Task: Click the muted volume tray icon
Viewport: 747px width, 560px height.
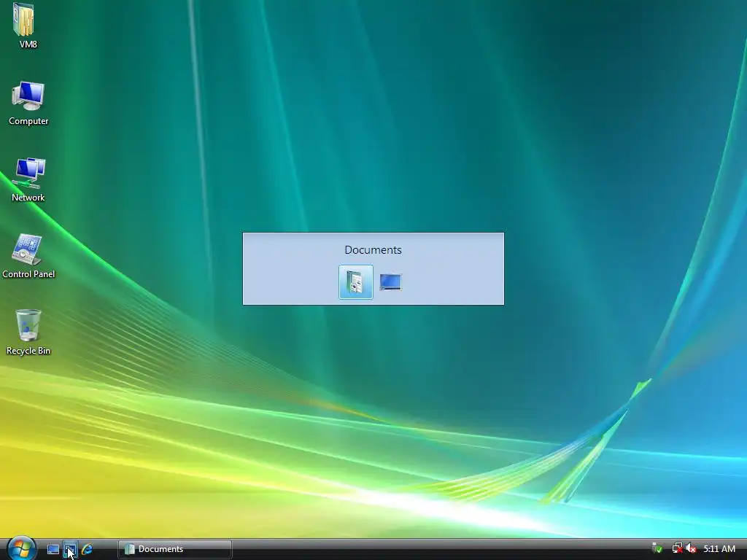Action: click(x=691, y=548)
